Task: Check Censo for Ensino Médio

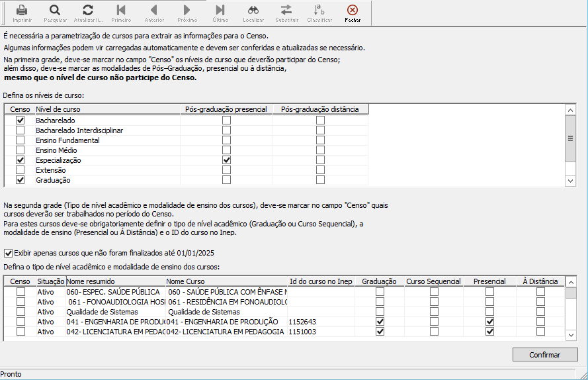Action: (x=21, y=150)
